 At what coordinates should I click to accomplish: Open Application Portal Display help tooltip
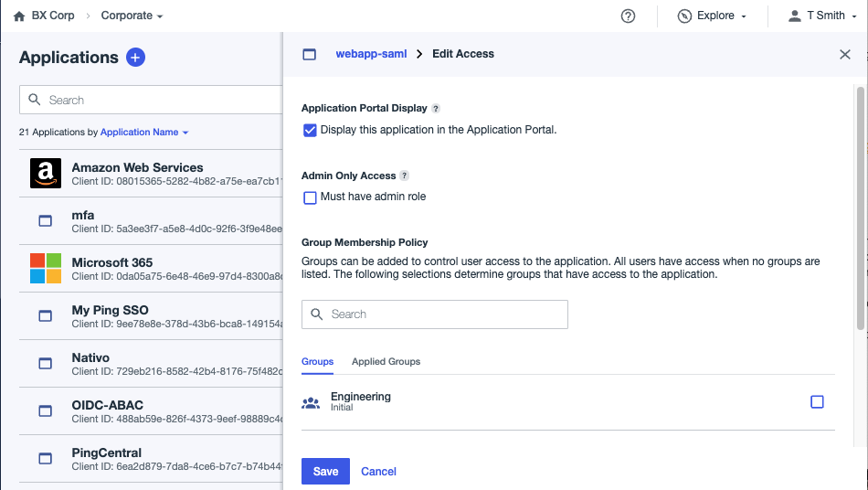tap(436, 109)
